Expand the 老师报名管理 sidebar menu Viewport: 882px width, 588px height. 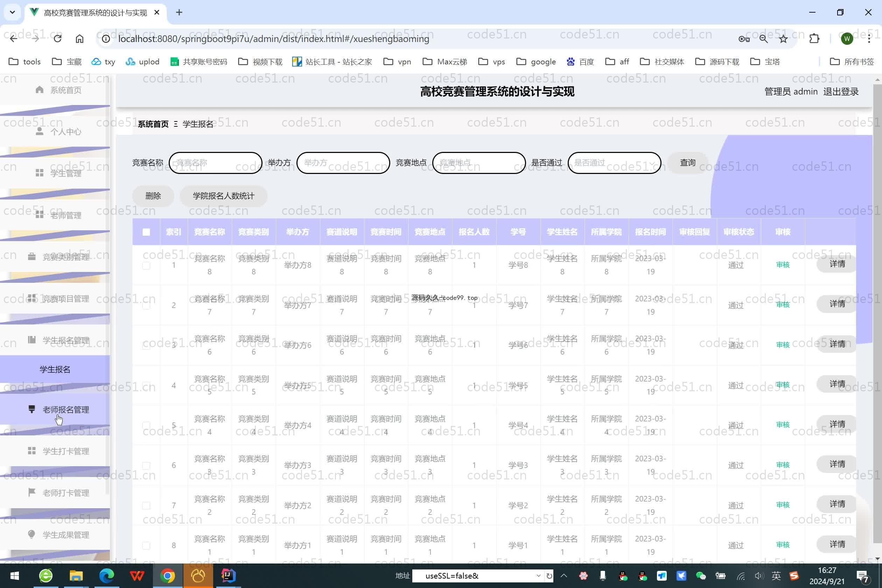(55, 409)
